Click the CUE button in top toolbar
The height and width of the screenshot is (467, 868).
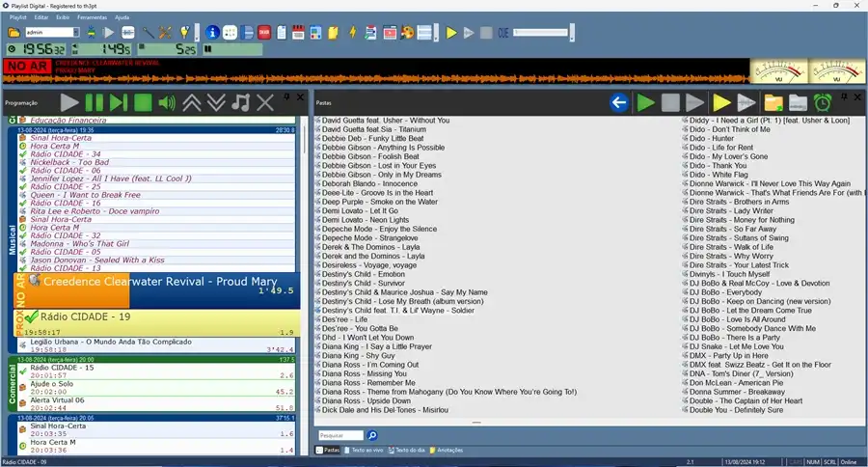[502, 33]
